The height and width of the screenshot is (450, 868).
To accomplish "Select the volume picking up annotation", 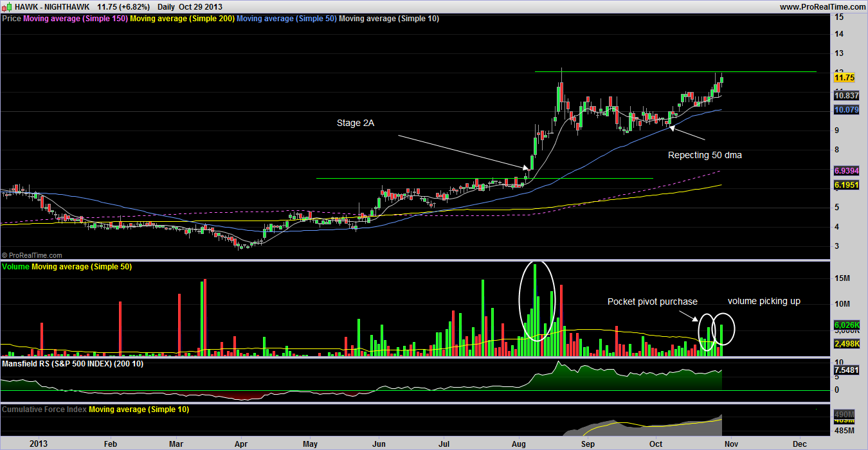I will [764, 301].
